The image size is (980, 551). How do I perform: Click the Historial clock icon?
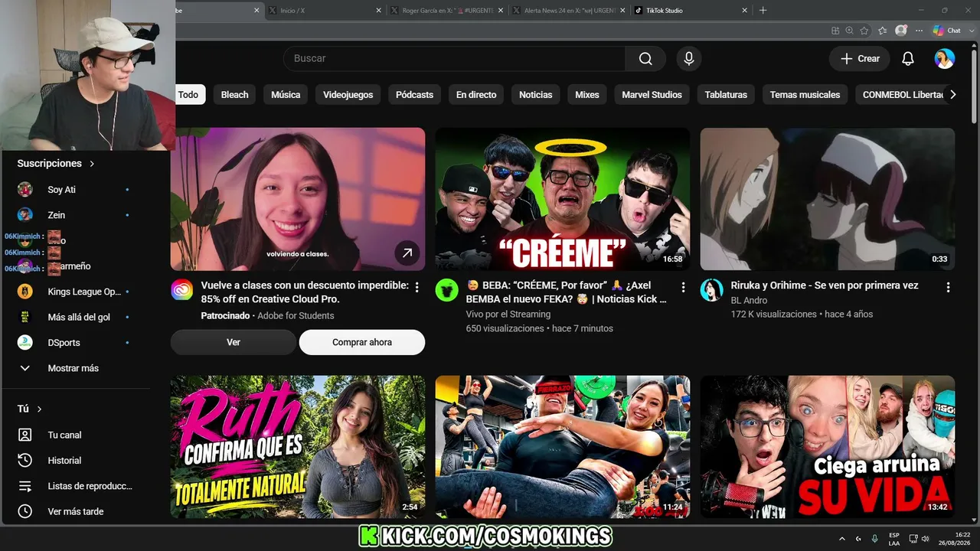(x=25, y=461)
